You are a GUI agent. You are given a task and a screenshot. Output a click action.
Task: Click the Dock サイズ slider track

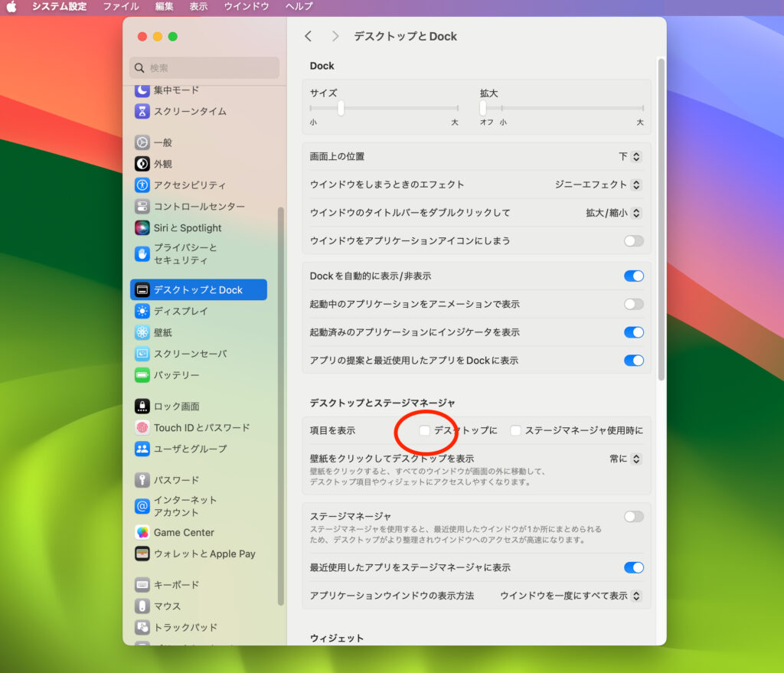click(384, 108)
